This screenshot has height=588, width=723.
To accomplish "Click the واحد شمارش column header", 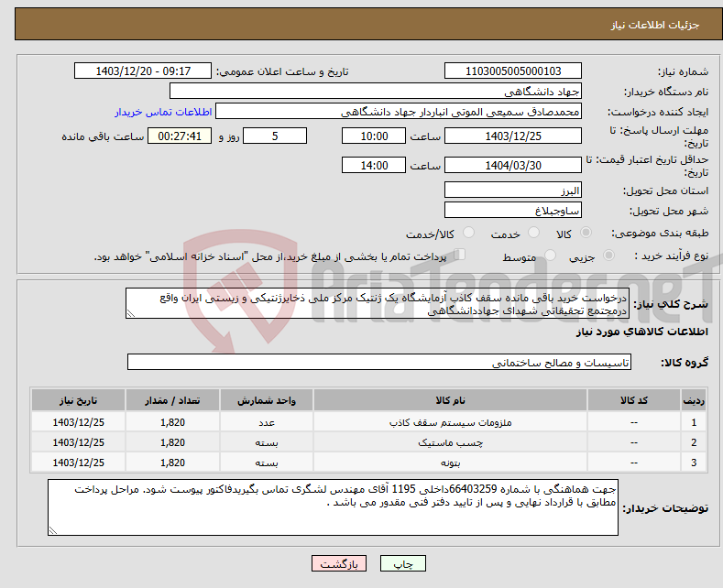I will click(x=267, y=400).
